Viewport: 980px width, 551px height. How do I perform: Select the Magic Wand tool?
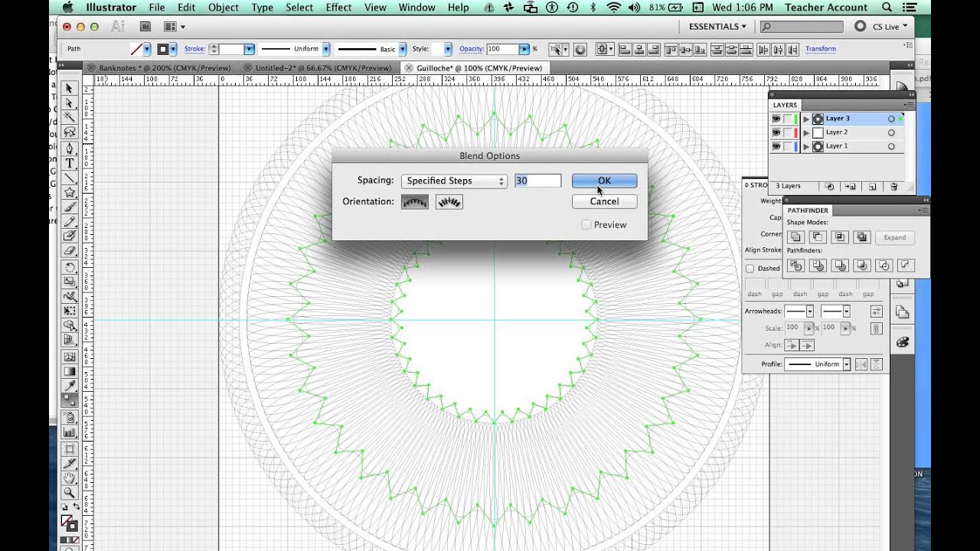tap(70, 118)
